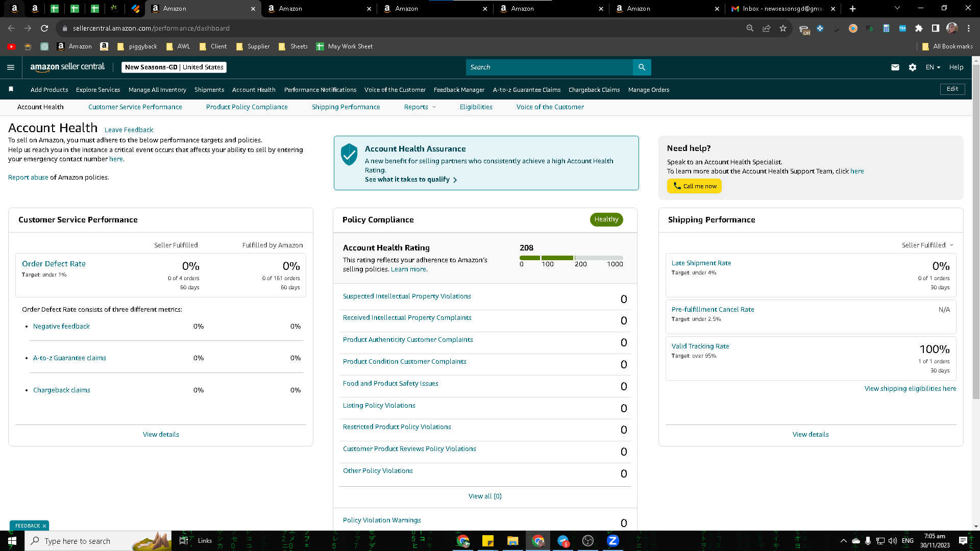Viewport: 980px width, 551px height.
Task: Open the Telegram taskbar icon
Action: pos(563,541)
